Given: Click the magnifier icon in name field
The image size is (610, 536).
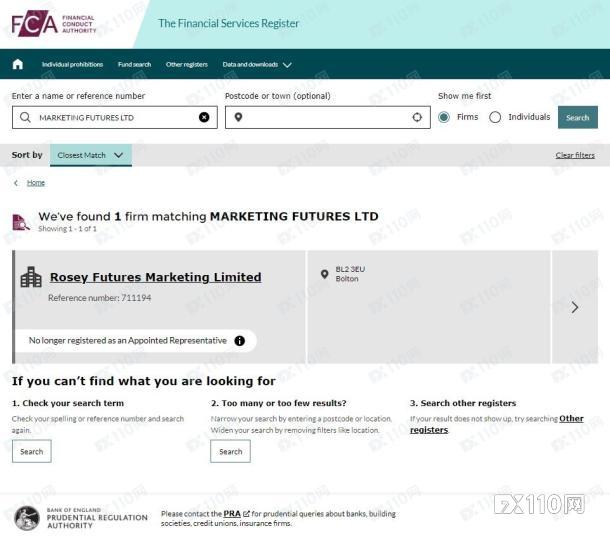Looking at the screenshot, I should click(x=25, y=117).
